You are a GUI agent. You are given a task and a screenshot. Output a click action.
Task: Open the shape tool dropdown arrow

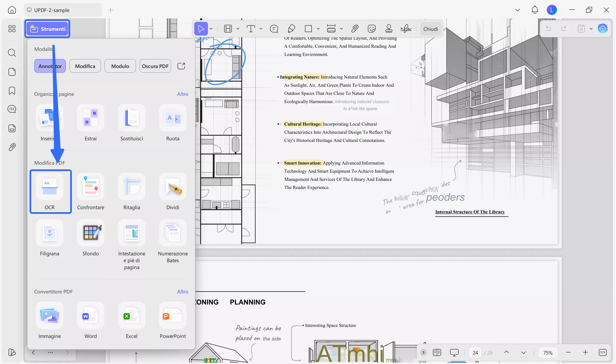318,29
